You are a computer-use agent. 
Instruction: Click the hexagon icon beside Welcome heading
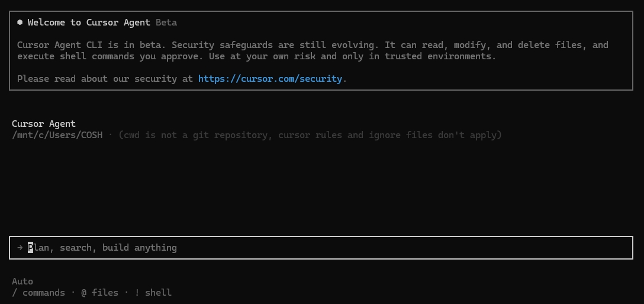pyautogui.click(x=20, y=22)
